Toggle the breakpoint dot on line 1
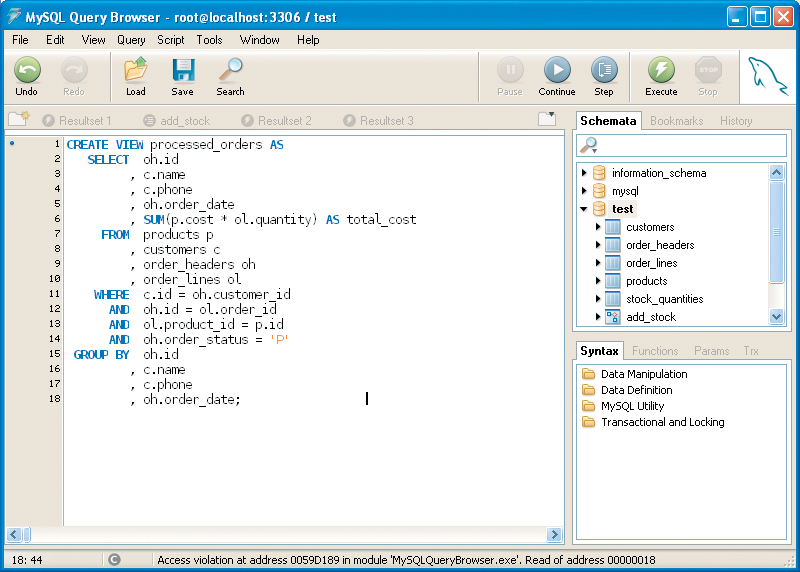The height and width of the screenshot is (572, 800). click(12, 143)
